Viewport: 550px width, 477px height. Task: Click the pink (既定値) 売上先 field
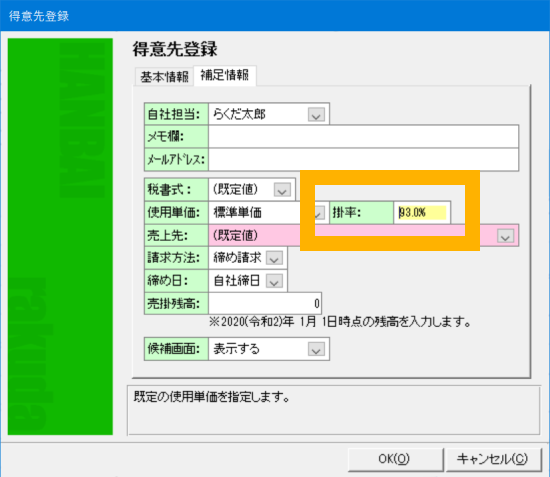(363, 236)
